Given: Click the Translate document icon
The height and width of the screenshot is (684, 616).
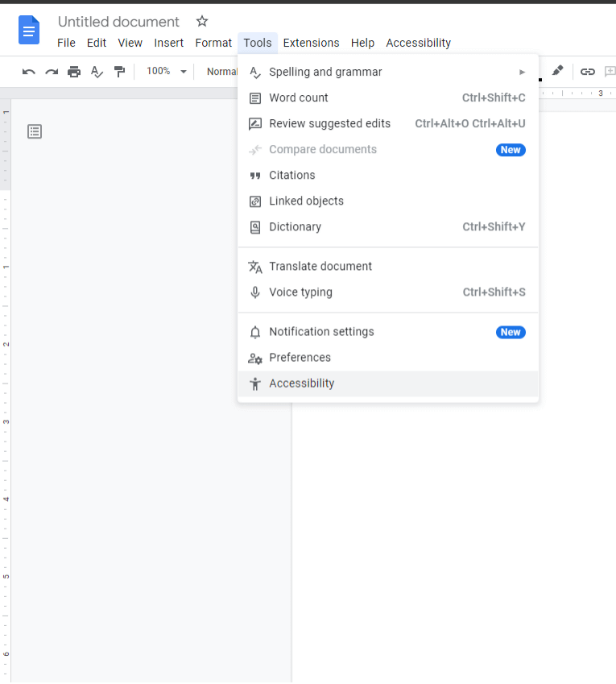Looking at the screenshot, I should pos(255,267).
